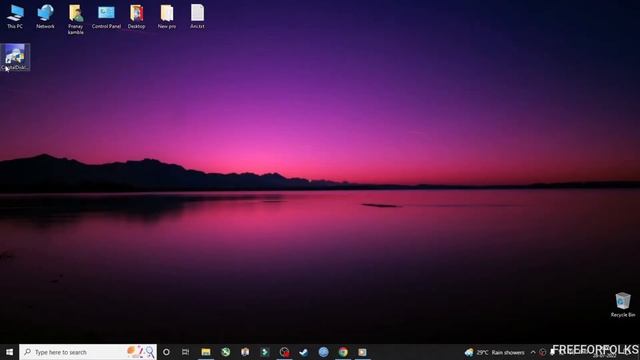The image size is (640, 360).
Task: Open Google Chrome from the taskbar
Action: pos(343,352)
